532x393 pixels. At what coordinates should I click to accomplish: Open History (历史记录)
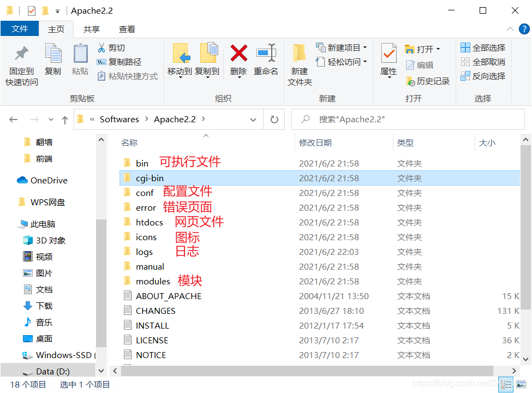click(427, 81)
